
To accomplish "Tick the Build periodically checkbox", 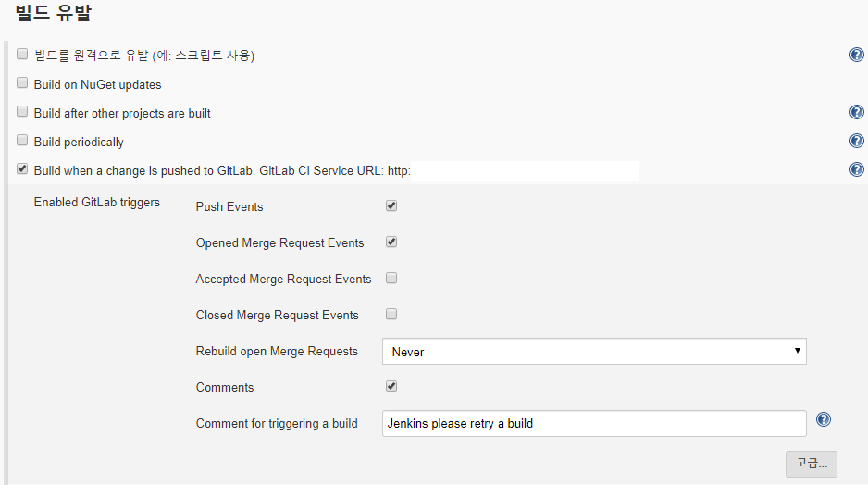I will (x=22, y=141).
